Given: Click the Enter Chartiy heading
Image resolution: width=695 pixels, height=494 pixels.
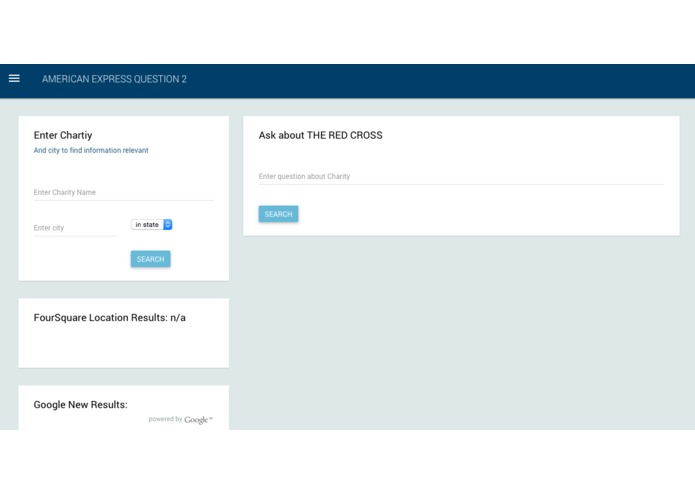Looking at the screenshot, I should [63, 135].
